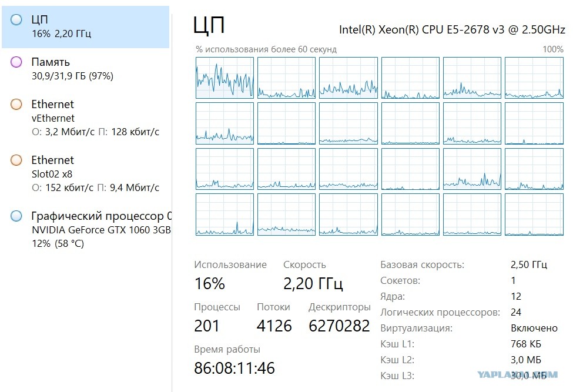Click the last graph in the bottom row
573x392 pixels.
tap(534, 215)
